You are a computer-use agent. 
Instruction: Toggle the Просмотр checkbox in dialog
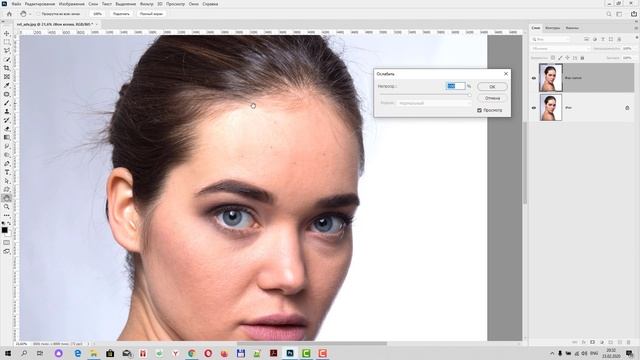[480, 110]
